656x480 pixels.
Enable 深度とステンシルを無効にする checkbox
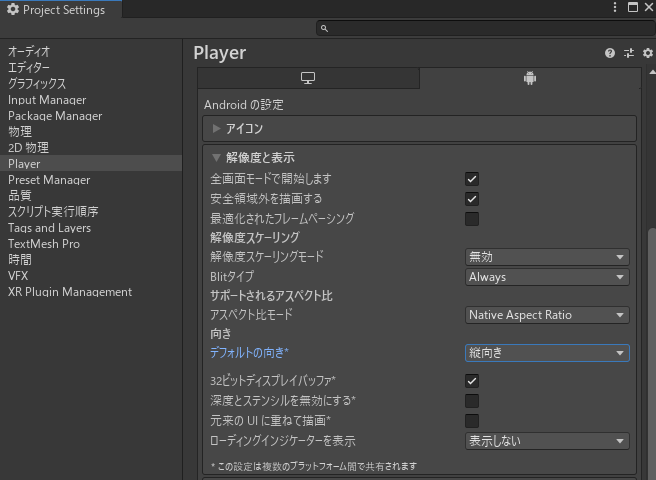(x=472, y=401)
